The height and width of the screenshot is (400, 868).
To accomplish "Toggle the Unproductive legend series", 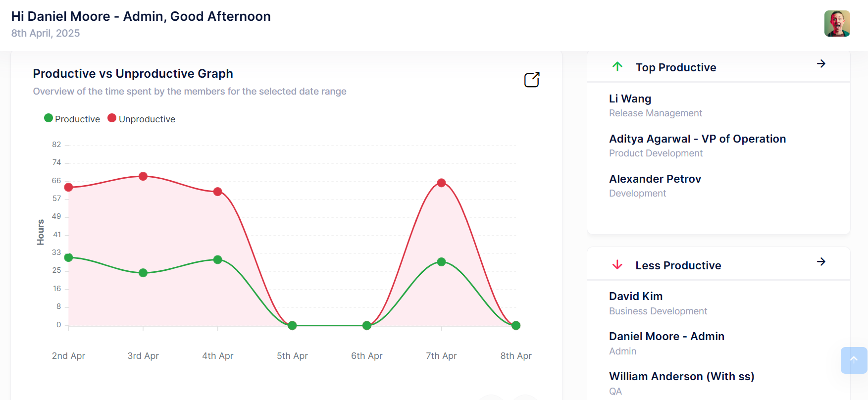I will 142,119.
